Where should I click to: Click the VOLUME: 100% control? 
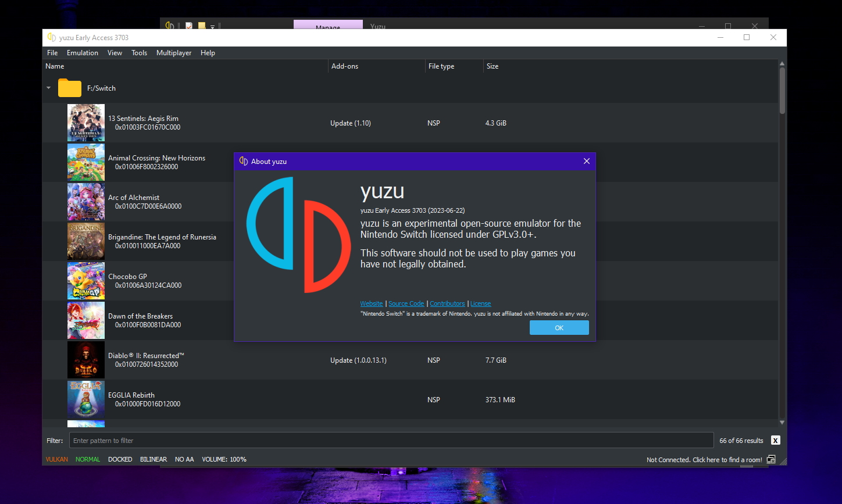tap(224, 459)
